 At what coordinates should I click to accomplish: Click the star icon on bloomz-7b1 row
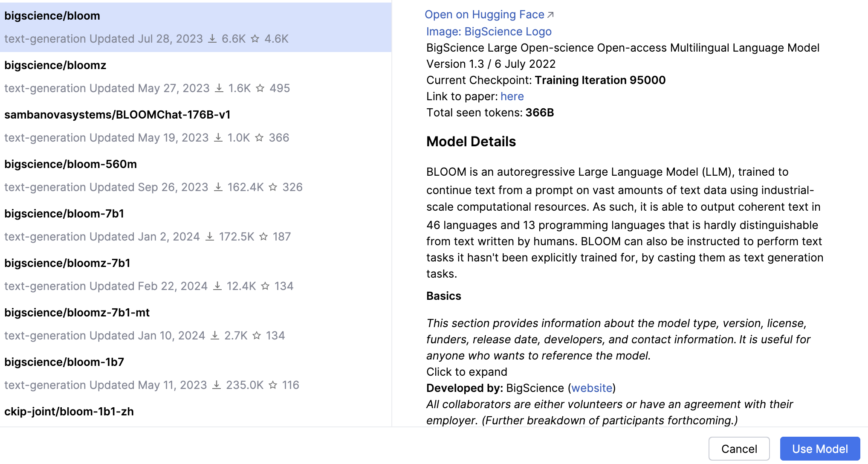point(265,286)
